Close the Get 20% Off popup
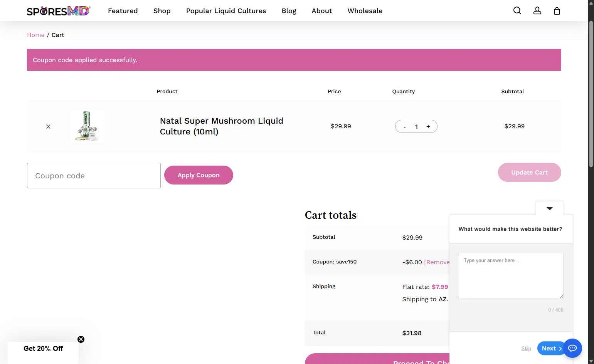 click(x=81, y=339)
